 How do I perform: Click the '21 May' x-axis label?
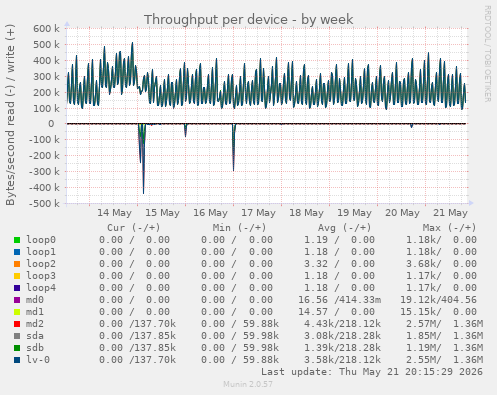click(x=450, y=213)
